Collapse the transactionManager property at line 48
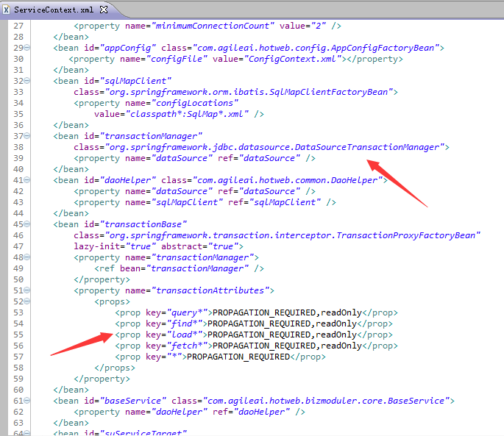 tap(27, 257)
